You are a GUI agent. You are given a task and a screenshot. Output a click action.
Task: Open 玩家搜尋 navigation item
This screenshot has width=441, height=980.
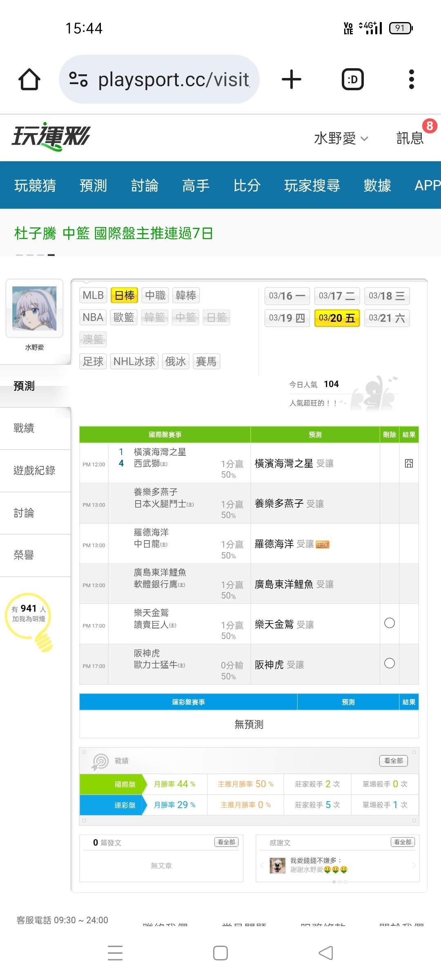pos(312,185)
